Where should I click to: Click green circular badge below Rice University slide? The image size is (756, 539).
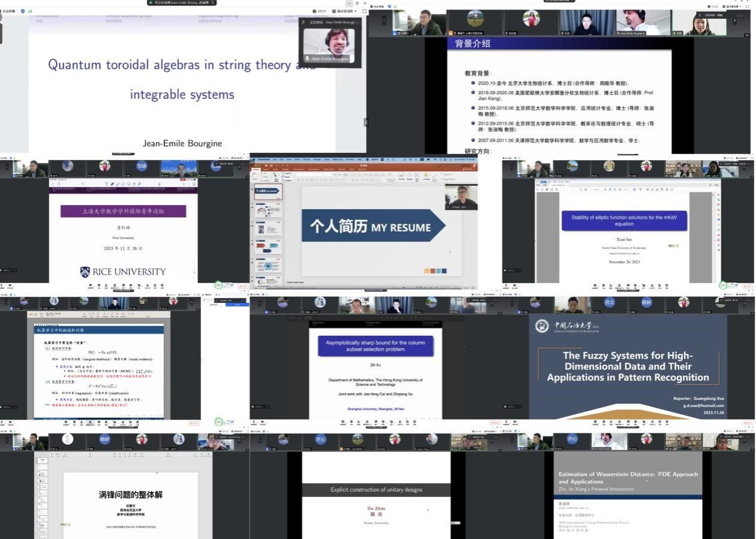coord(219,285)
